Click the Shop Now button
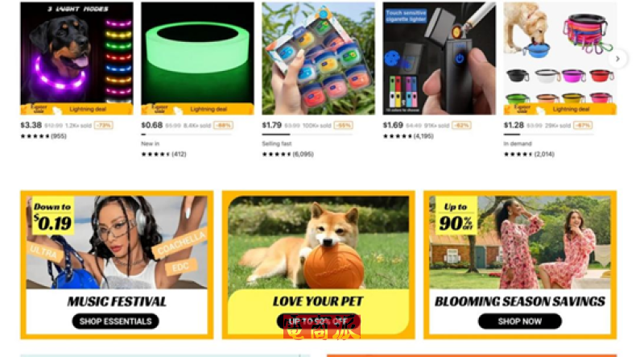 pos(519,322)
